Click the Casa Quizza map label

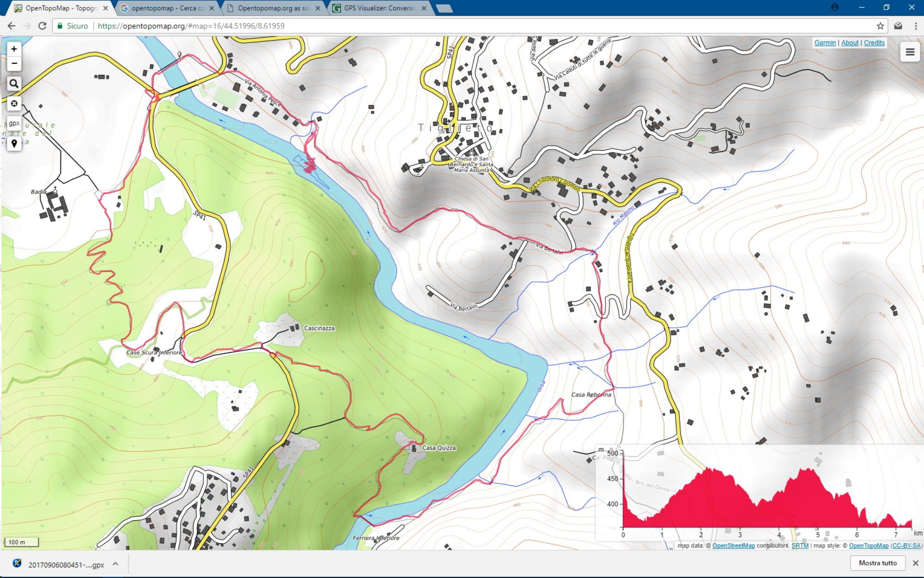coord(439,448)
